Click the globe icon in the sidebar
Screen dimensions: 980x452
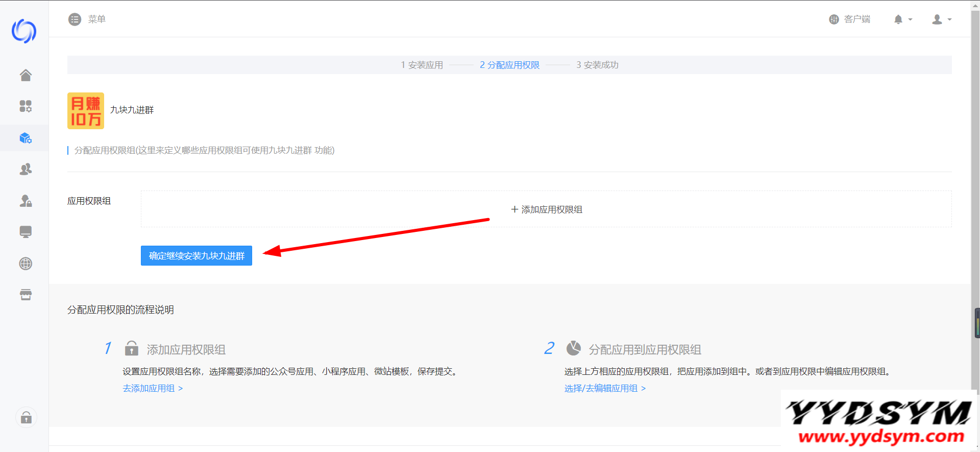[x=26, y=264]
